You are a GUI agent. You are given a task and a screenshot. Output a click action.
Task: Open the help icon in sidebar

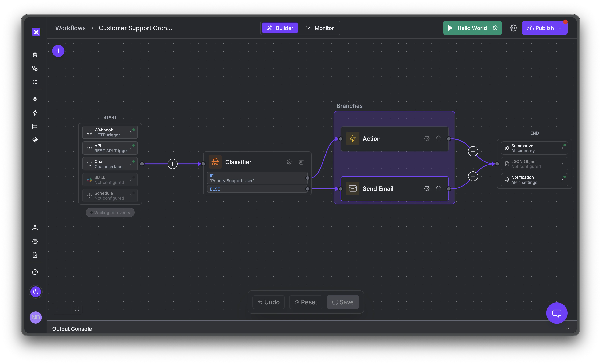pyautogui.click(x=35, y=272)
